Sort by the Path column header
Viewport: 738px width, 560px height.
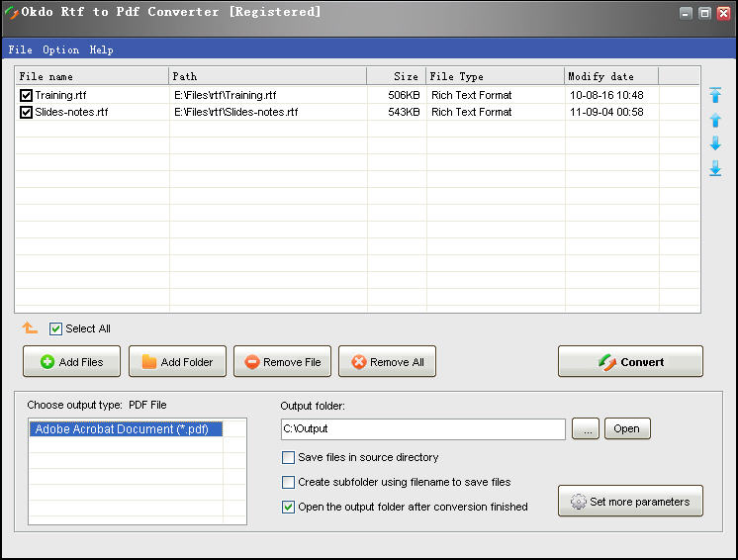coord(268,76)
